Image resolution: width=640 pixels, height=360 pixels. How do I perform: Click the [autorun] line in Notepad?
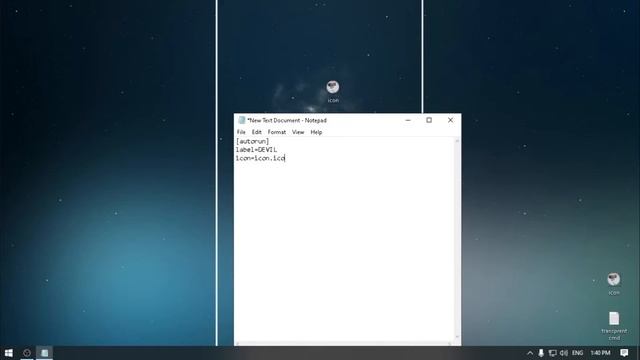point(252,141)
